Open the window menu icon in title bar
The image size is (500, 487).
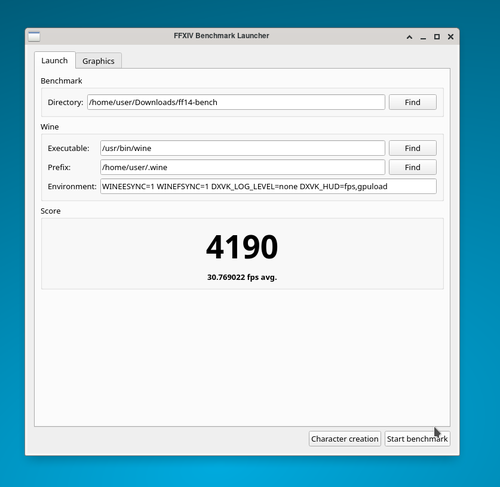(x=34, y=36)
